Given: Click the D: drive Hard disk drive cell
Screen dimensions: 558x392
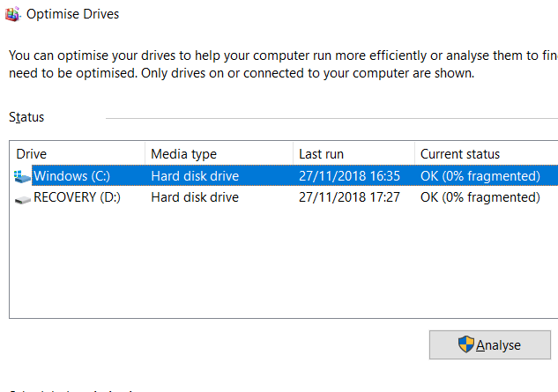Looking at the screenshot, I should pyautogui.click(x=195, y=197).
